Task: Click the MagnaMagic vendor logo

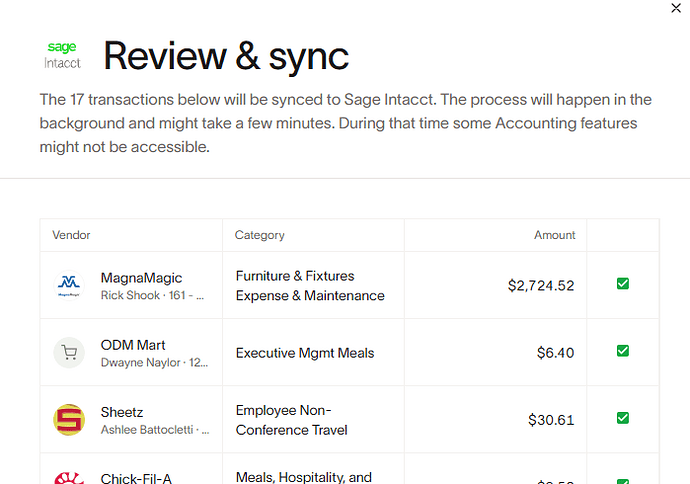Action: tap(69, 286)
